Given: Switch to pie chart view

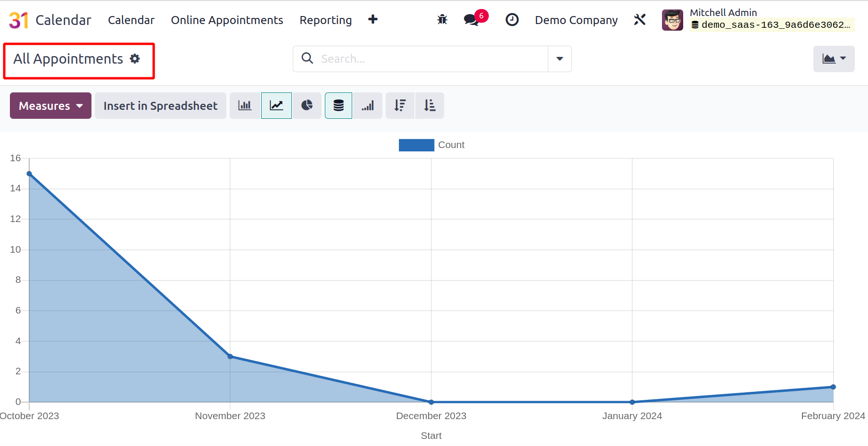Looking at the screenshot, I should pyautogui.click(x=307, y=106).
